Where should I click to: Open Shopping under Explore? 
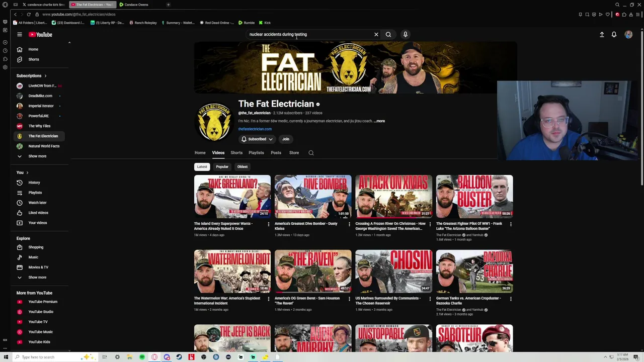point(40,247)
